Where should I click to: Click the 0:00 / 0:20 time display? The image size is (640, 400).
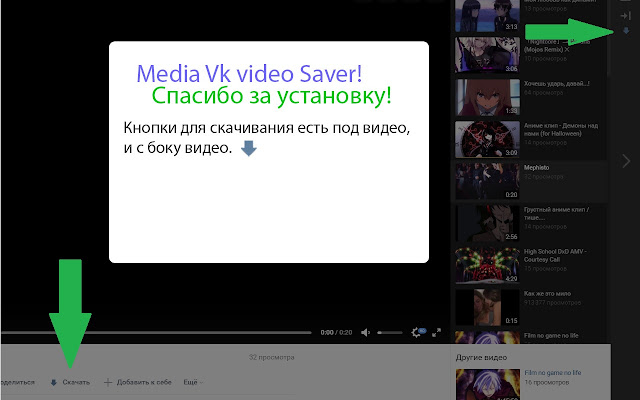(x=336, y=333)
